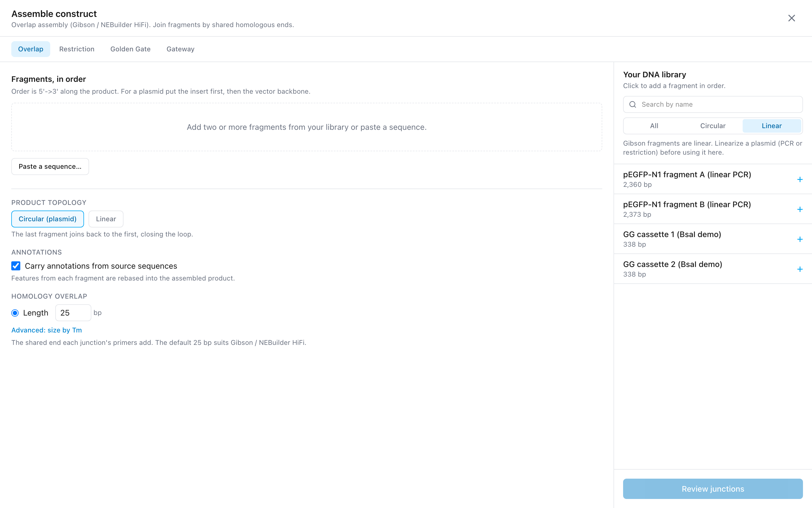Viewport: 812px width, 508px height.
Task: Close the Assemble construct dialog
Action: [791, 18]
